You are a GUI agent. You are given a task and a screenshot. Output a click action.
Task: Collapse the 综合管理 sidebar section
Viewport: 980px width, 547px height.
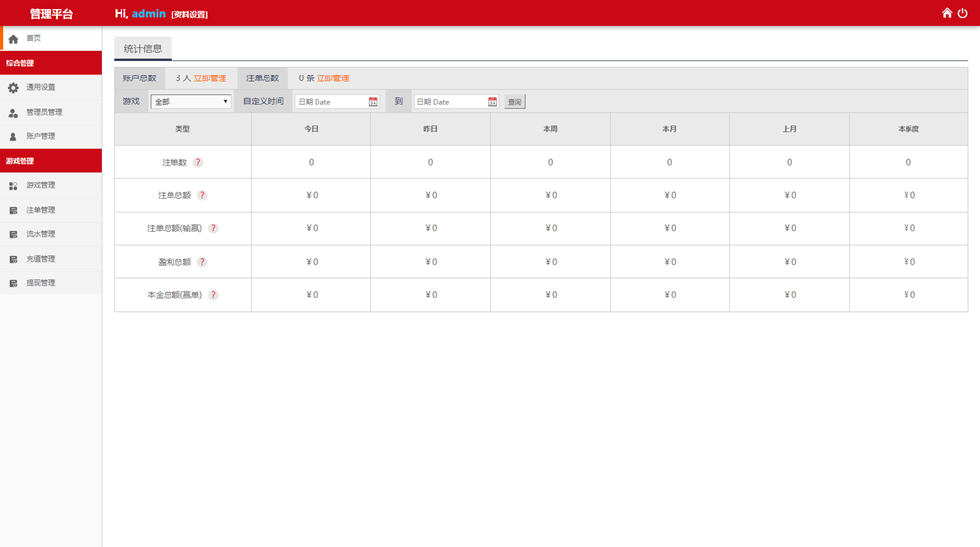(x=51, y=63)
